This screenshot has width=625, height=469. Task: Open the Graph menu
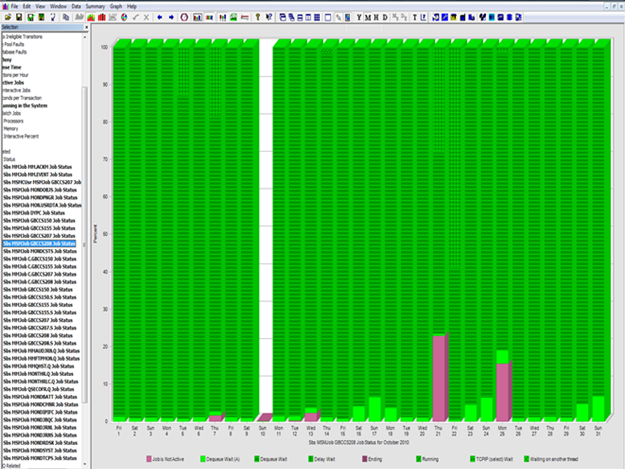[x=116, y=6]
